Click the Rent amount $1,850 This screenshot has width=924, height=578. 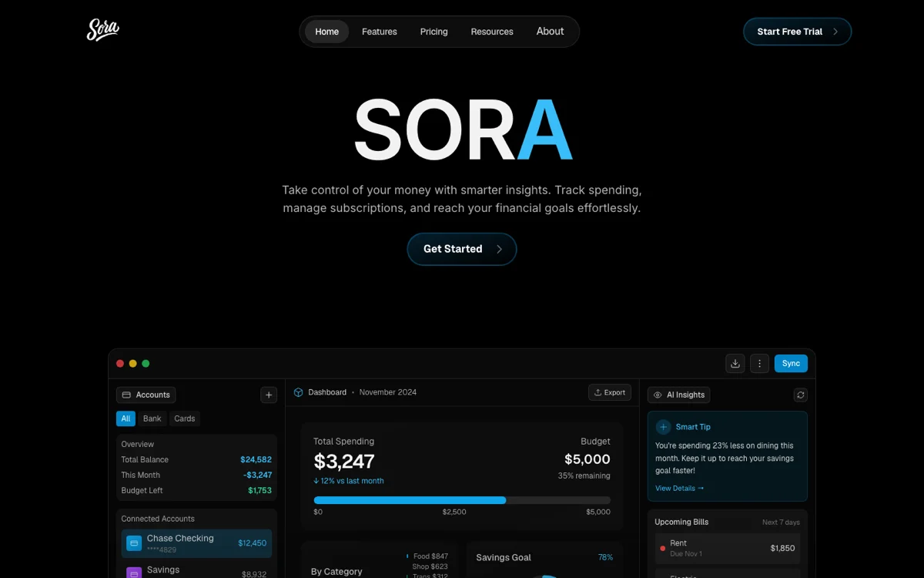[782, 548]
